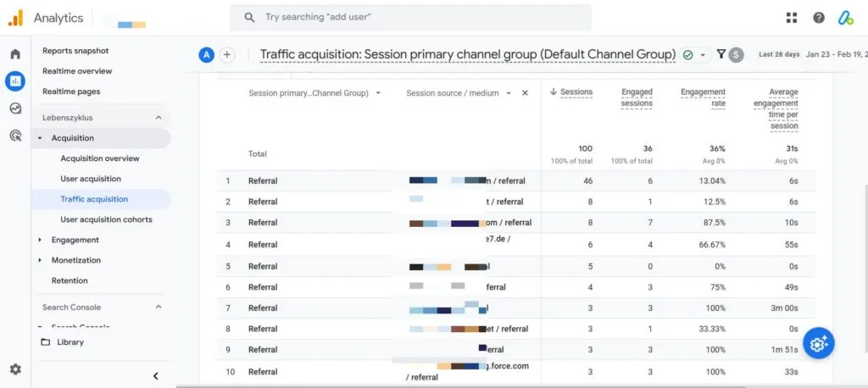868x388 pixels.
Task: Click the search box Try searching add user
Action: [x=410, y=18]
